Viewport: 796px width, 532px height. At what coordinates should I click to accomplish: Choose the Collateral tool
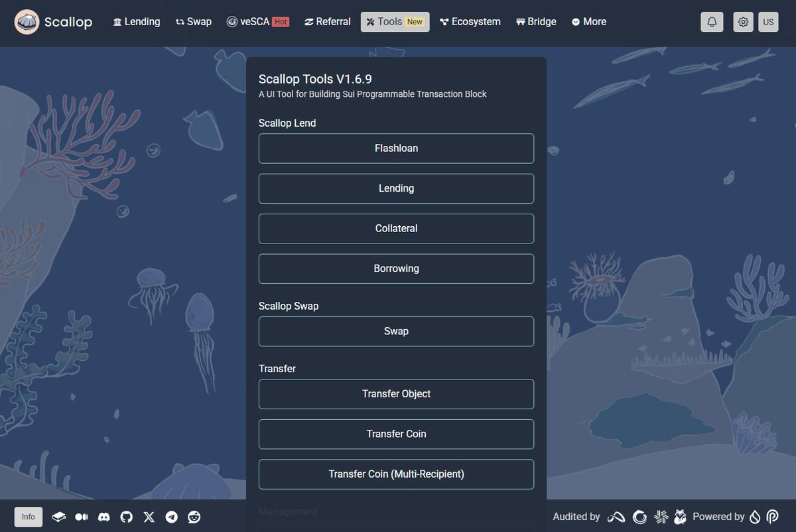pos(396,229)
